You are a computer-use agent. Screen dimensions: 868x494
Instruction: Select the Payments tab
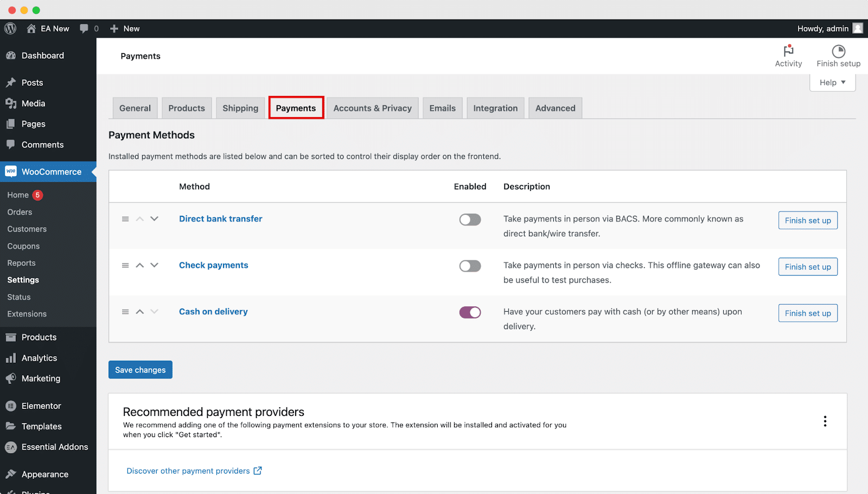(296, 108)
